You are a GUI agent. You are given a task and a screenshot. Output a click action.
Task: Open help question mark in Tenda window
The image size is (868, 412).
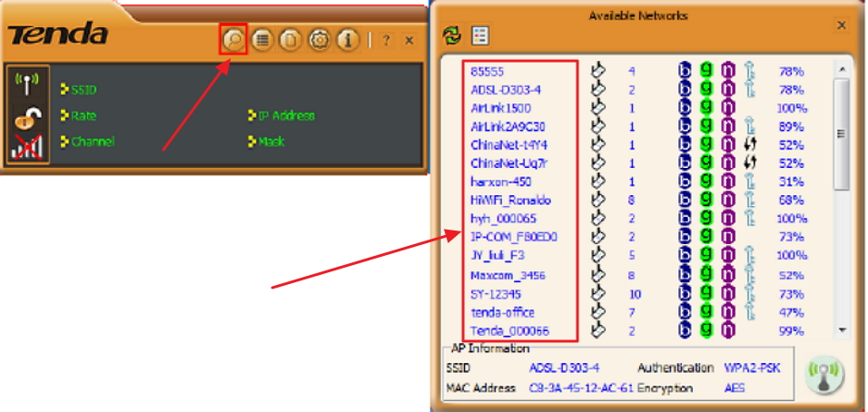(x=387, y=40)
